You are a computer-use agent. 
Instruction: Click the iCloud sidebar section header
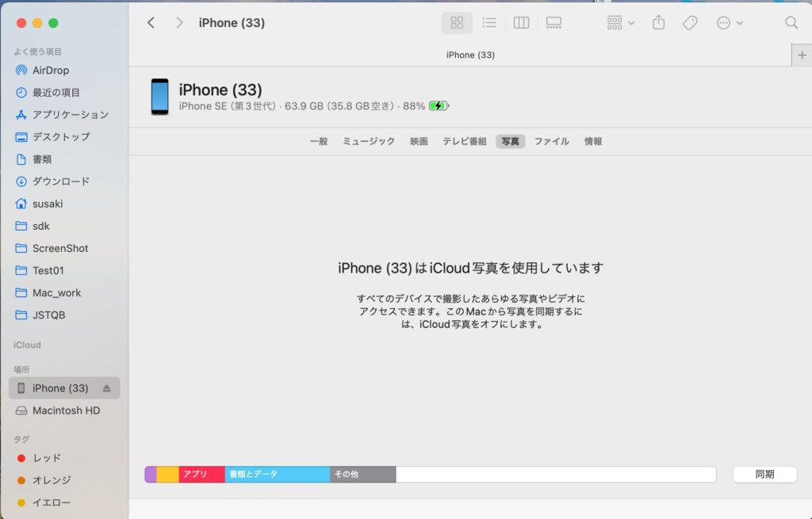27,345
